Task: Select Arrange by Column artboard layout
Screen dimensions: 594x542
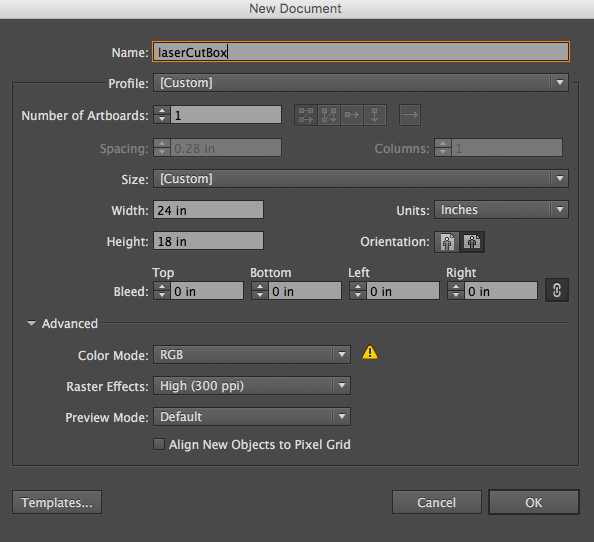Action: click(x=375, y=115)
